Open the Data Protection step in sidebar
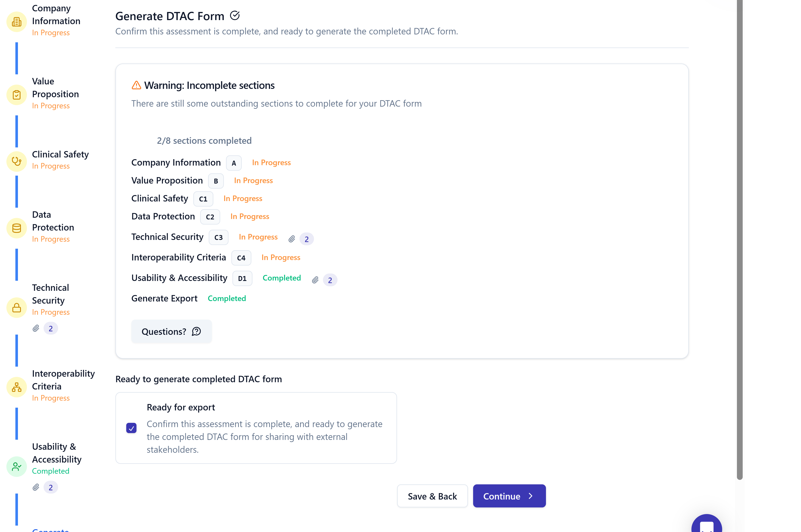801x532 pixels. (53, 227)
